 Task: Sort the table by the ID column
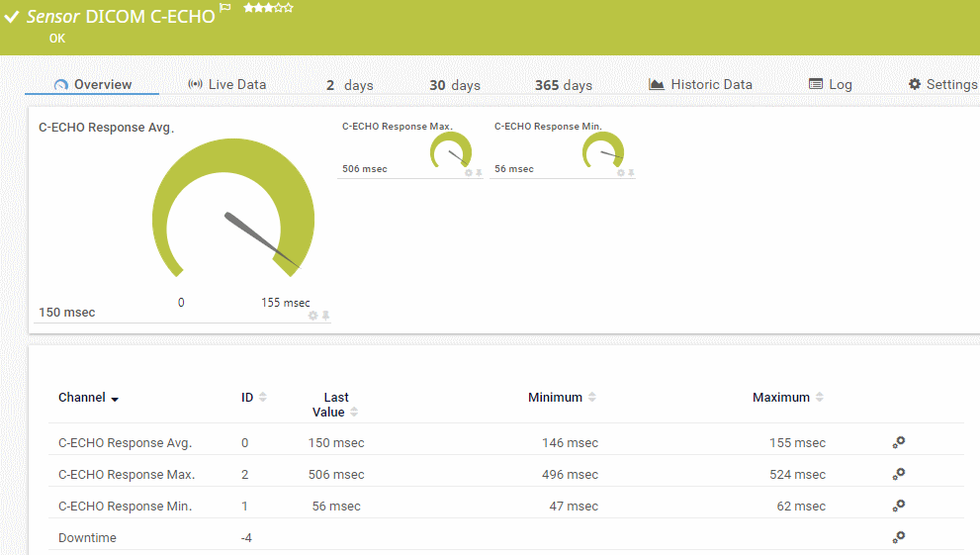(263, 398)
